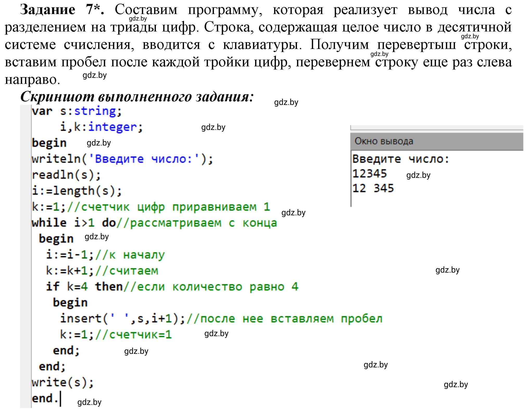The height and width of the screenshot is (420, 531).
Task: Click the writeln('Введите число:') line
Action: point(122,159)
